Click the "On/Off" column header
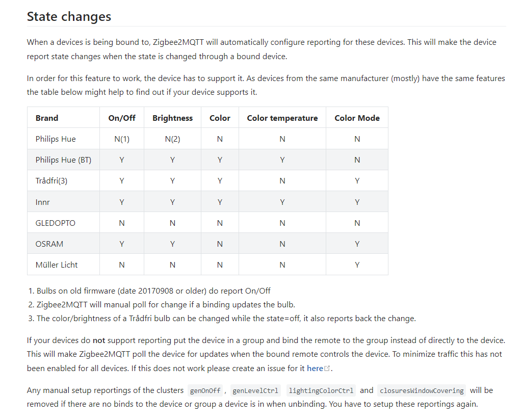Viewport: 521px width, 420px height. tap(122, 118)
